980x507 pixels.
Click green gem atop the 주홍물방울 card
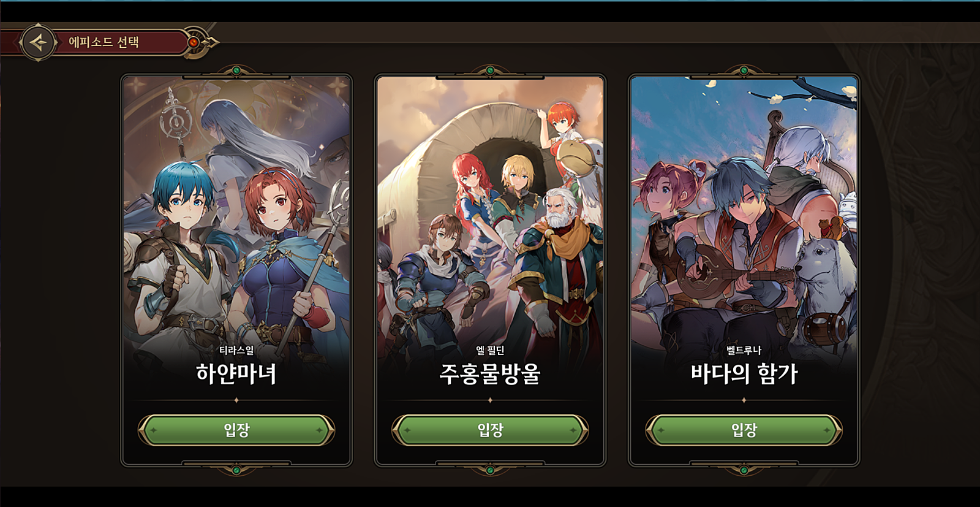[490, 71]
